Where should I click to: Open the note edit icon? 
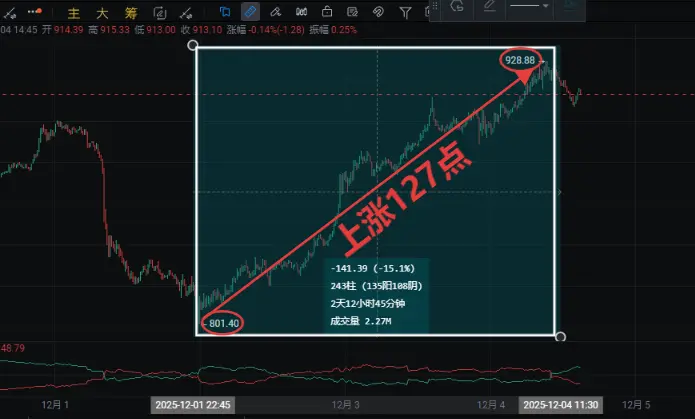(x=352, y=12)
